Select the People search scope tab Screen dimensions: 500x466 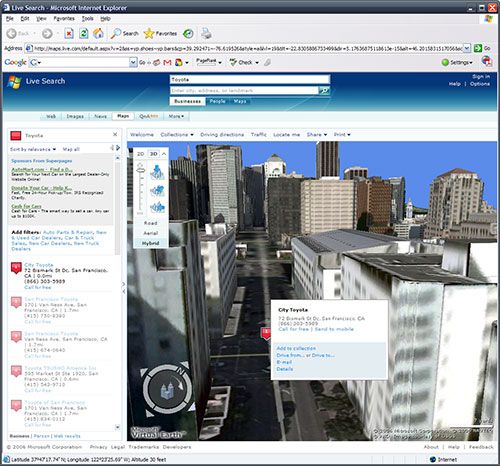pyautogui.click(x=217, y=101)
